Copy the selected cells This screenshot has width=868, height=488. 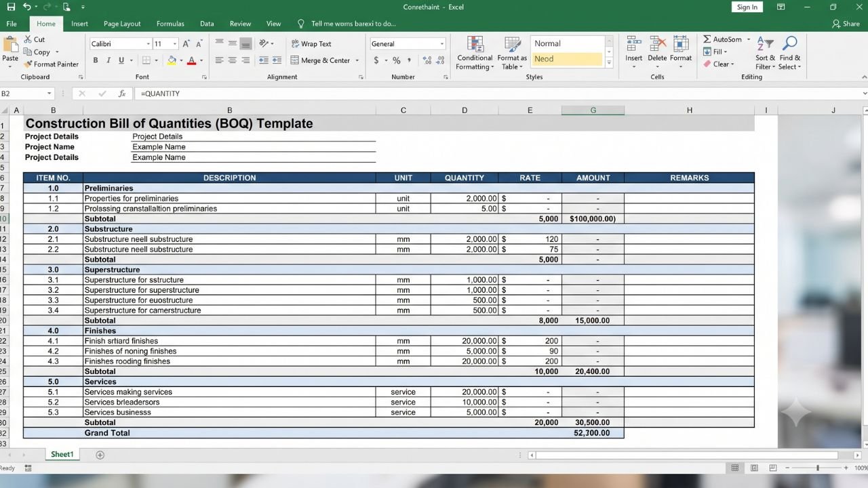coord(37,52)
